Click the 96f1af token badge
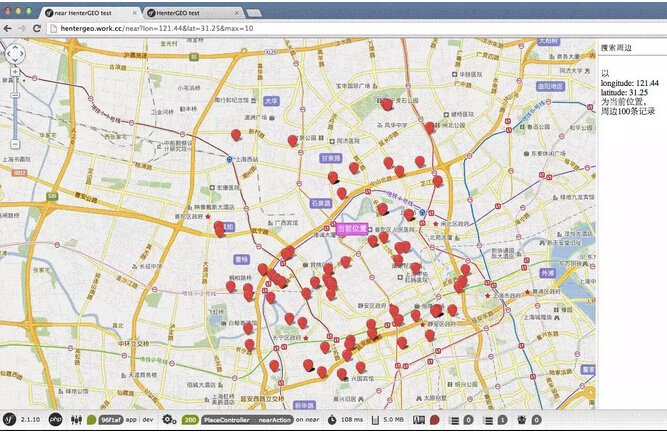667x433 pixels. tap(110, 420)
